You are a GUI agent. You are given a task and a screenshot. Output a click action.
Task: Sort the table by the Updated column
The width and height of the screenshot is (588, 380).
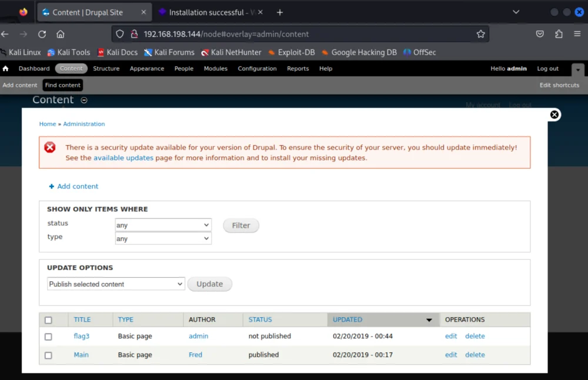tap(348, 320)
